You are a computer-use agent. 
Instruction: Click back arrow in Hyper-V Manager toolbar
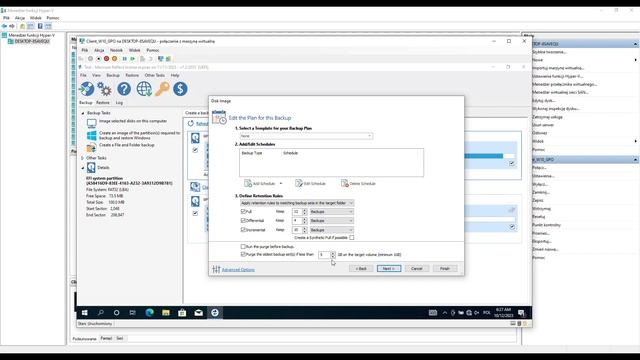tap(4, 26)
